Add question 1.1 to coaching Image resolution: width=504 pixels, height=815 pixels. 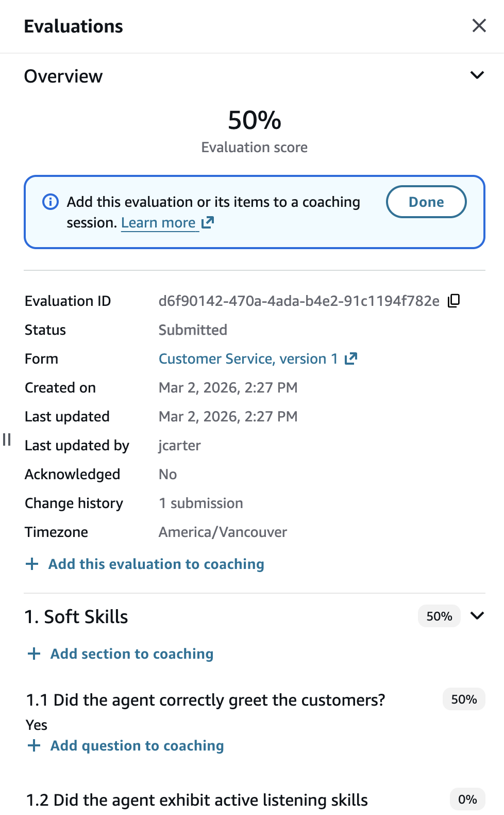(137, 745)
